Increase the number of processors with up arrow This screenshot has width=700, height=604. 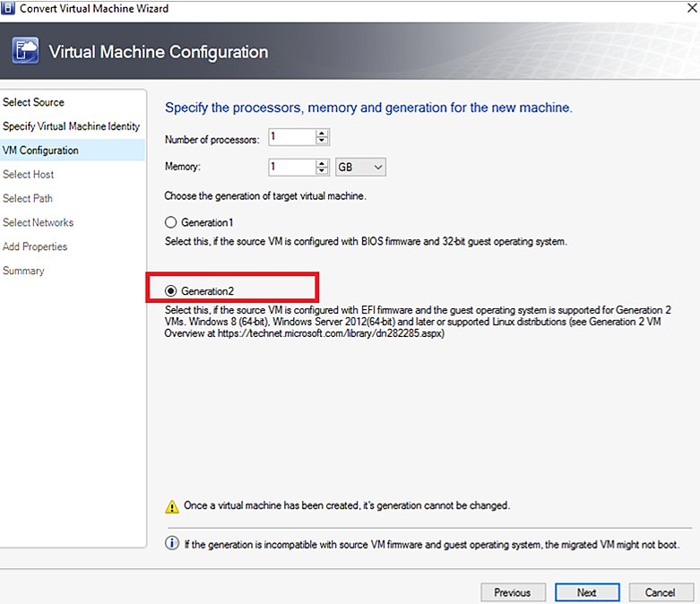322,134
